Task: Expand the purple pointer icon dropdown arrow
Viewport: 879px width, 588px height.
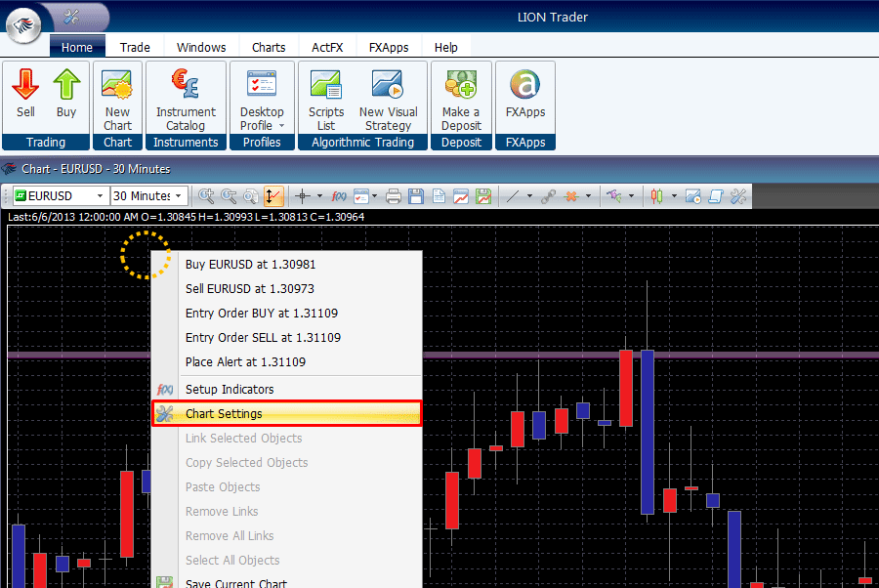Action: coord(631,195)
